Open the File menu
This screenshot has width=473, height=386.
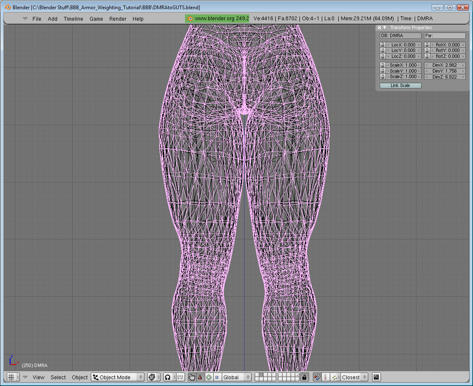(37, 19)
